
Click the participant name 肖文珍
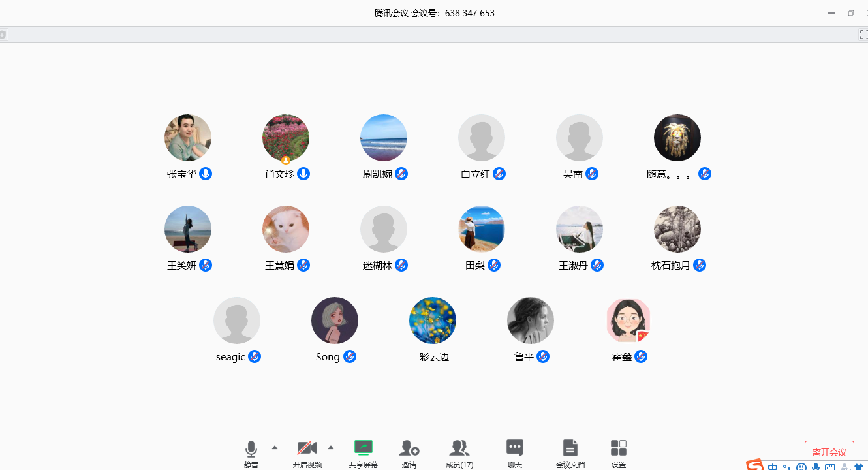pyautogui.click(x=279, y=174)
